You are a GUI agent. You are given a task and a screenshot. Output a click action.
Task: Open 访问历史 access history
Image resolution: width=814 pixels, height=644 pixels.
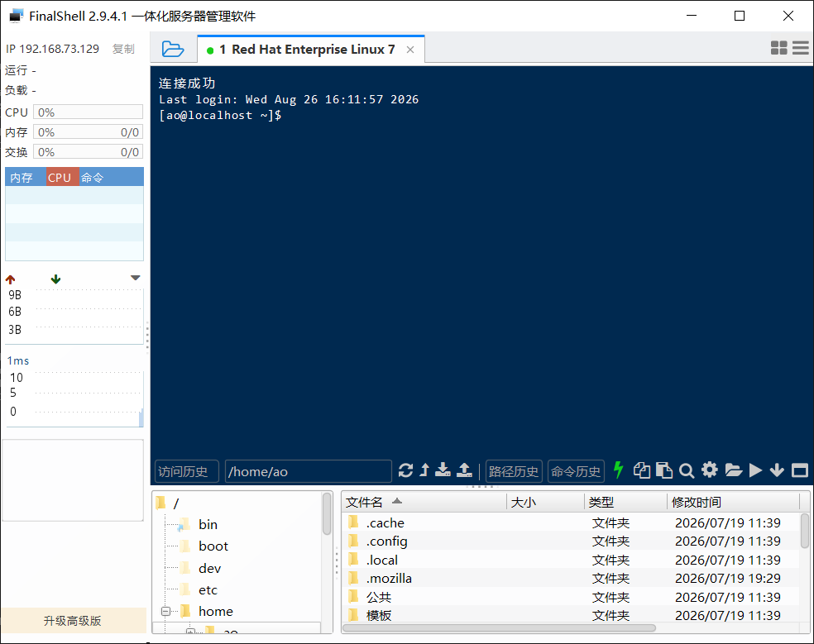(x=187, y=471)
